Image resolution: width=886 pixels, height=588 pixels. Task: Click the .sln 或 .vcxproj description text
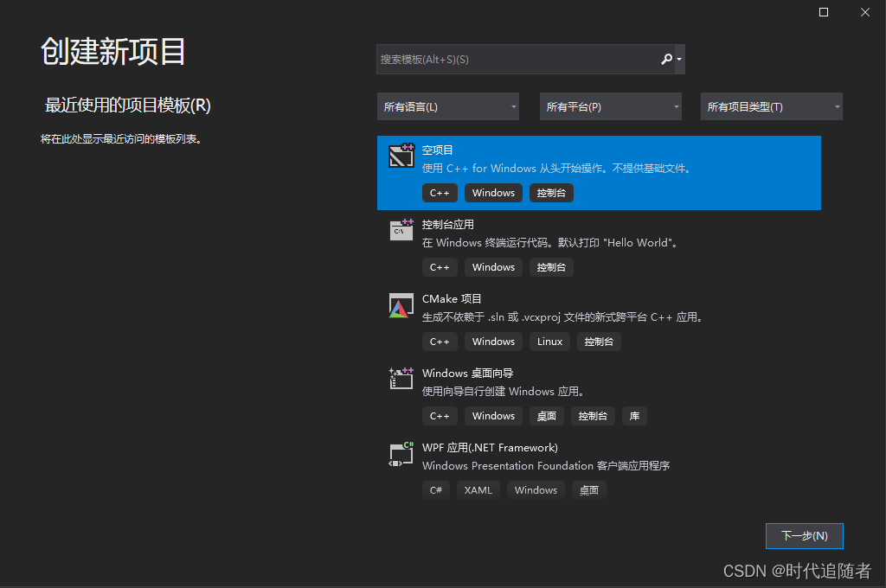(563, 317)
